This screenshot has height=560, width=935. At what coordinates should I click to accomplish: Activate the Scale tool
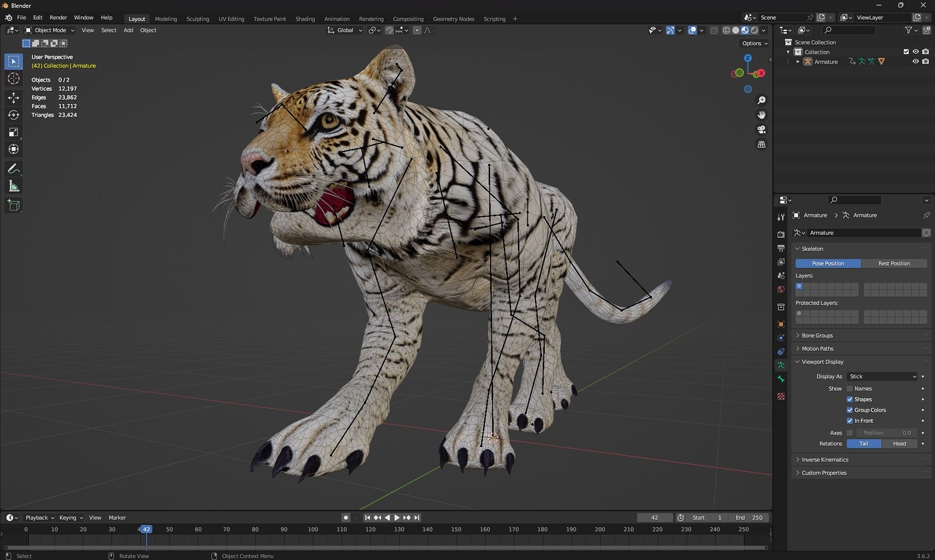14,132
